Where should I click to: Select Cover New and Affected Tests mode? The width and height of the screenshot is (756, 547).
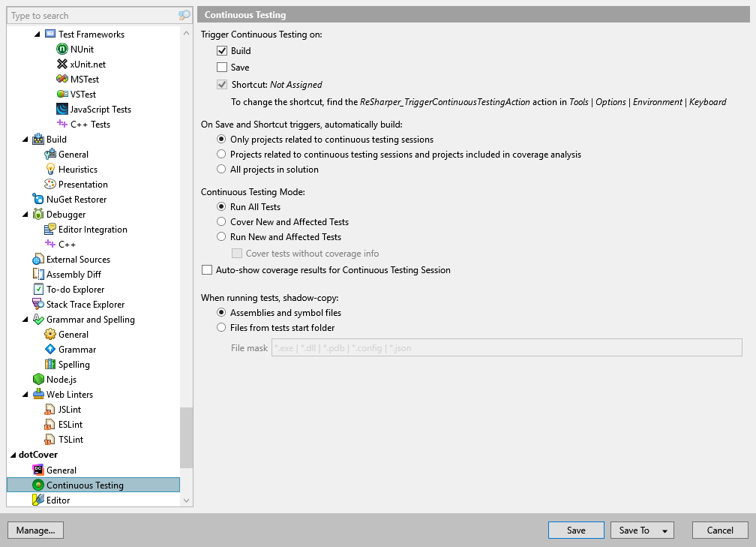222,222
